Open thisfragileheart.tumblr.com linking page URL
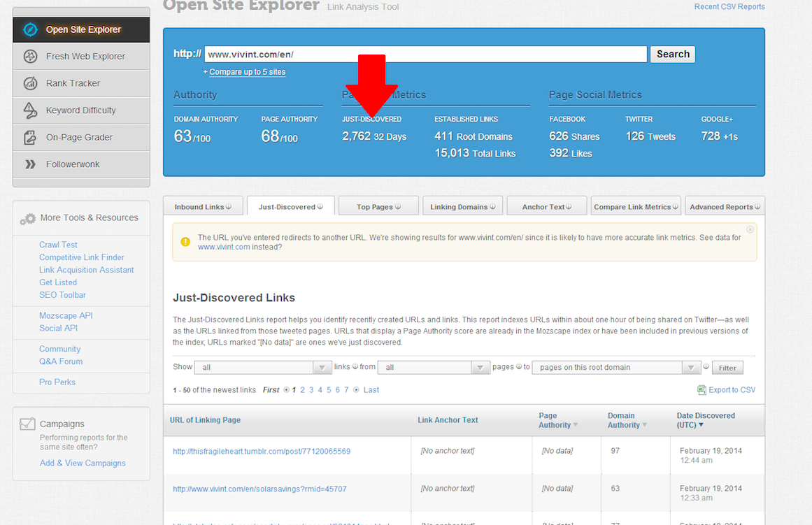812x525 pixels. click(262, 452)
